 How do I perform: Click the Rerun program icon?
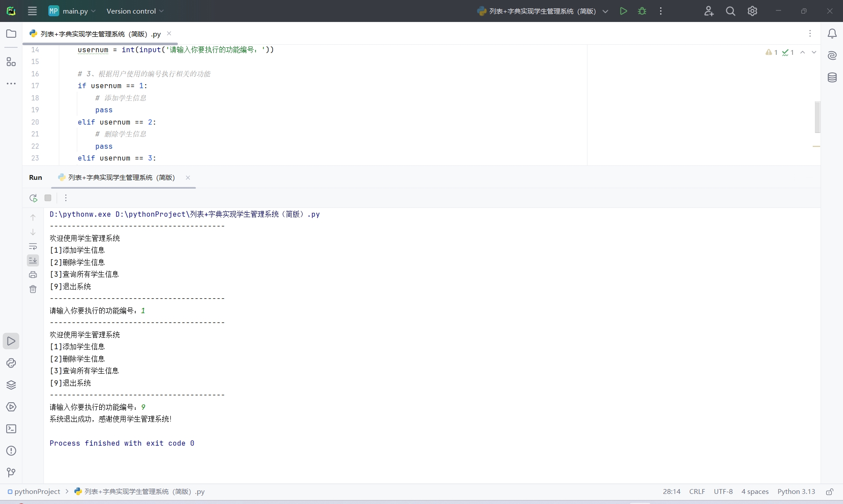pyautogui.click(x=33, y=198)
